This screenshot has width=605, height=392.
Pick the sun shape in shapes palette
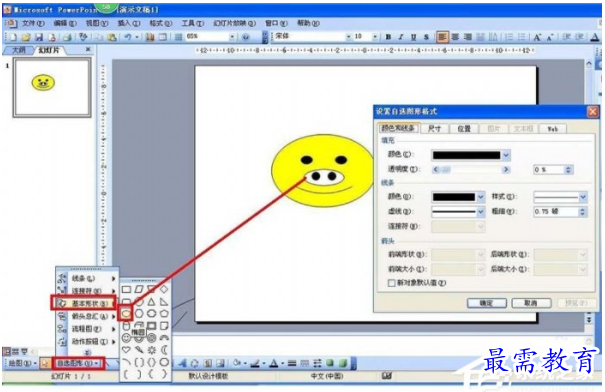point(152,350)
